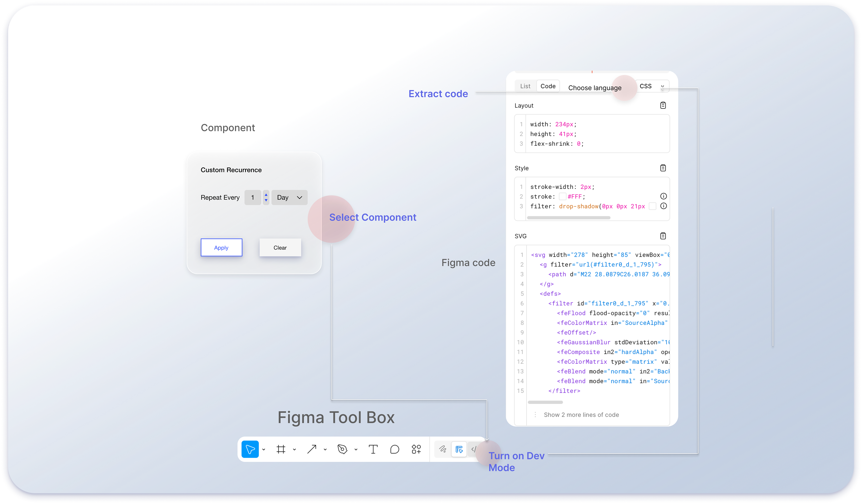Select the Move tool in toolbar
Image resolution: width=862 pixels, height=504 pixels.
tap(250, 449)
